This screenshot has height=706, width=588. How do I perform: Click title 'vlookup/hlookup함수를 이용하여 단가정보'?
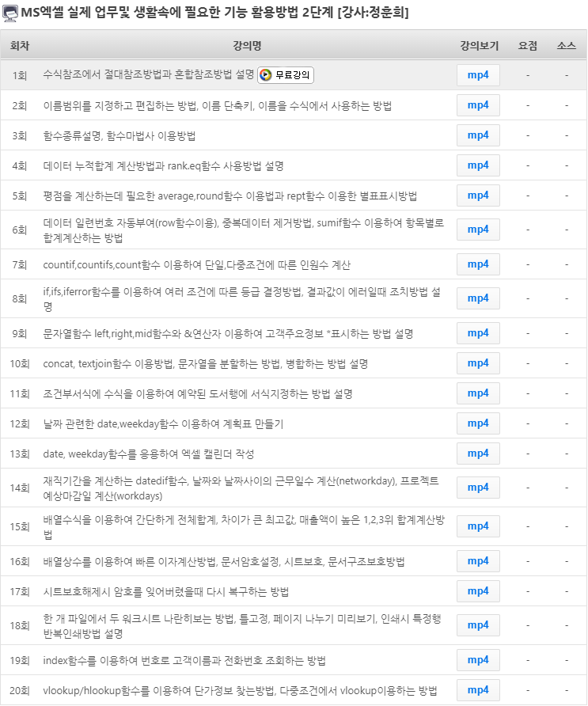pyautogui.click(x=240, y=691)
